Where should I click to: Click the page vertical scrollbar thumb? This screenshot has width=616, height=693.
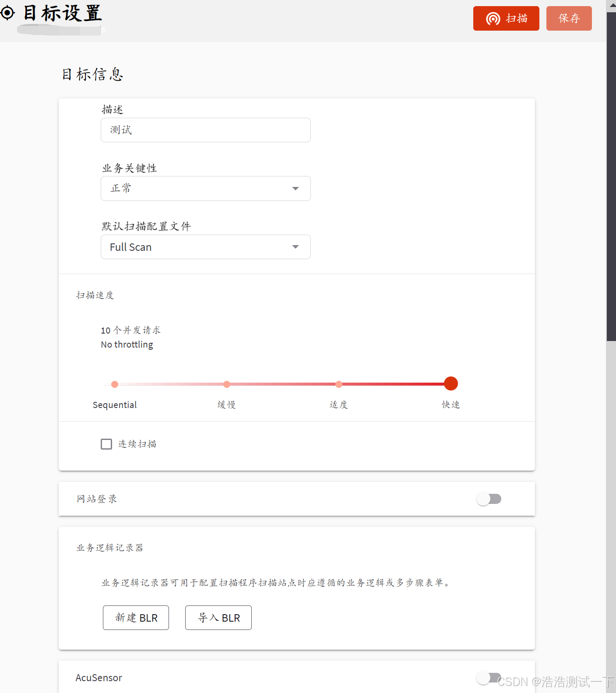point(611,176)
